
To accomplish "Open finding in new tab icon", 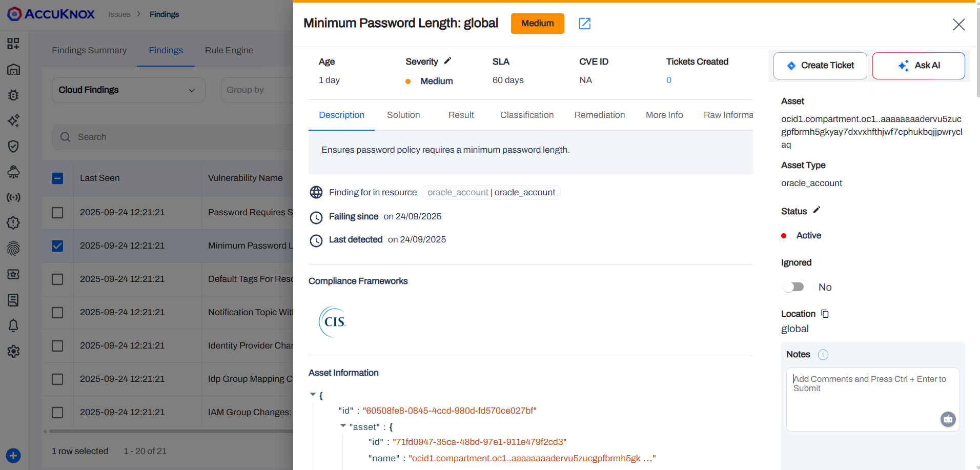I will (x=584, y=24).
